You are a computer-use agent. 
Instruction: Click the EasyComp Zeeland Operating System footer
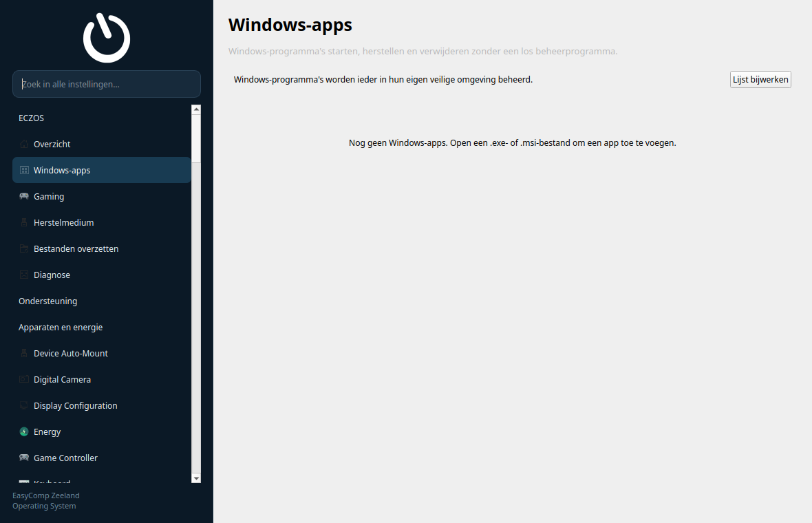[x=46, y=501]
